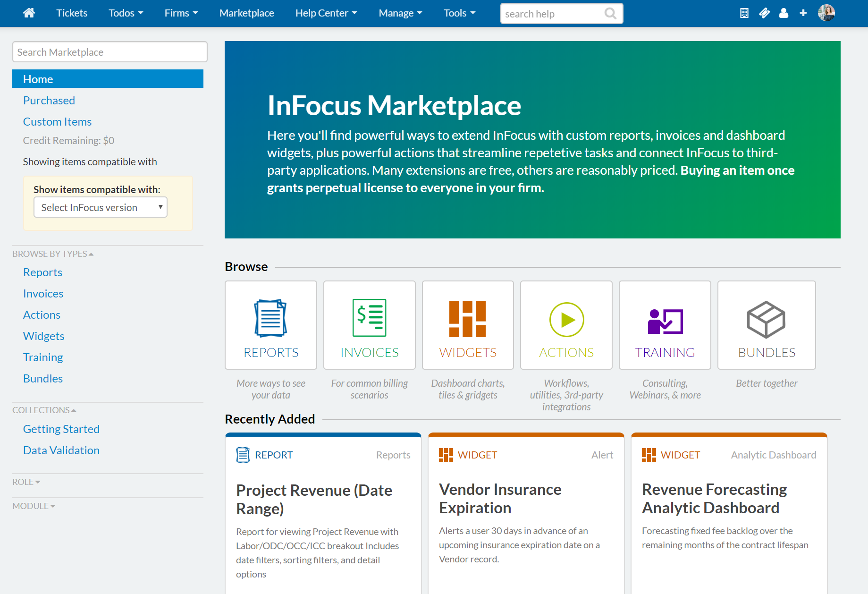Image resolution: width=868 pixels, height=594 pixels.
Task: Open the Select InFocus version dropdown
Action: pyautogui.click(x=101, y=207)
